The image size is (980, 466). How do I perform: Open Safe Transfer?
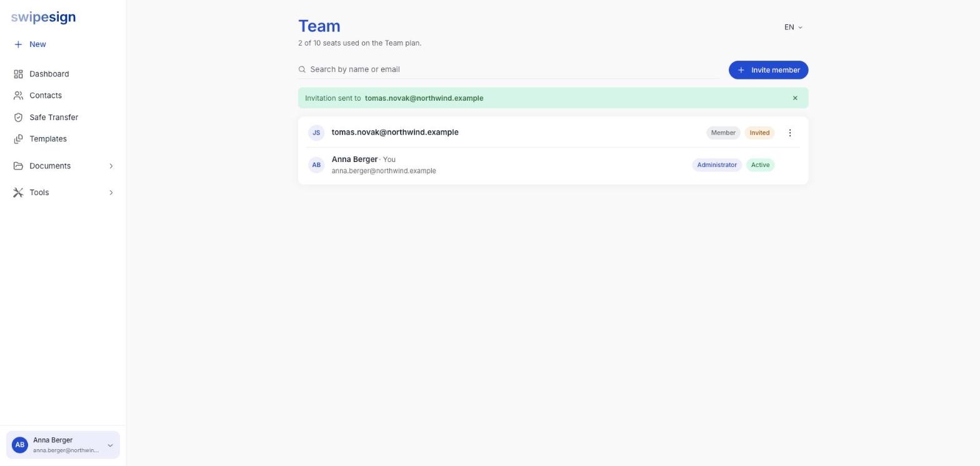[54, 118]
